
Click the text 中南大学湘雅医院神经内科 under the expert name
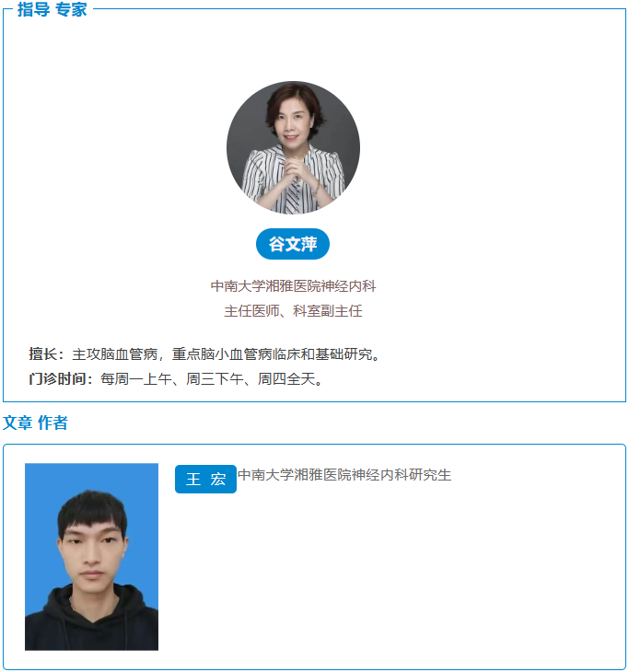(293, 286)
